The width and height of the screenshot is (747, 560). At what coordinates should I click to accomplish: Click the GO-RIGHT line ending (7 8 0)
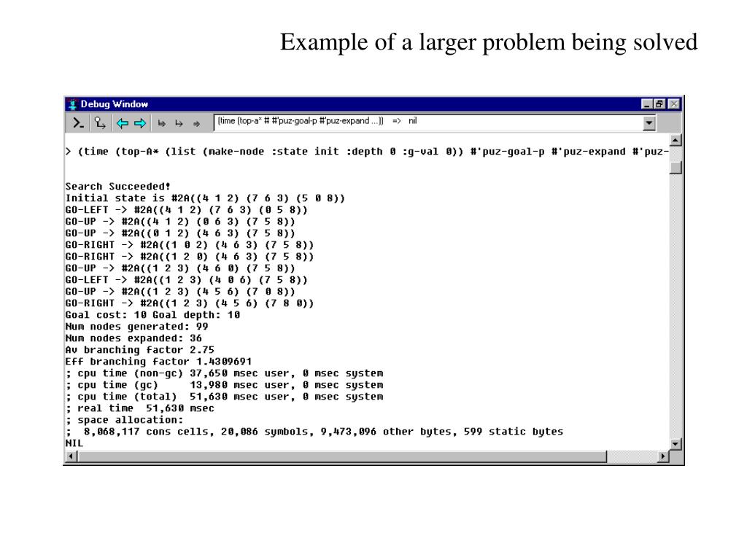pos(190,303)
